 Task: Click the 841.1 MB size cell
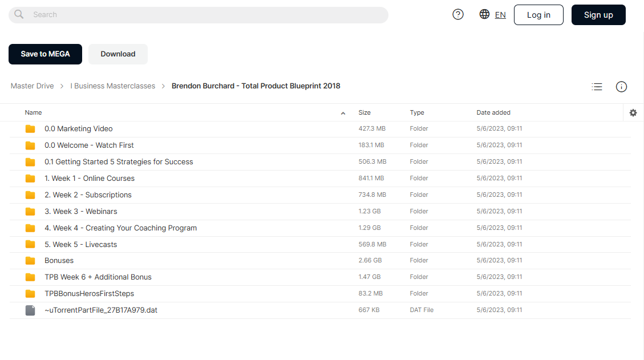[x=371, y=178]
